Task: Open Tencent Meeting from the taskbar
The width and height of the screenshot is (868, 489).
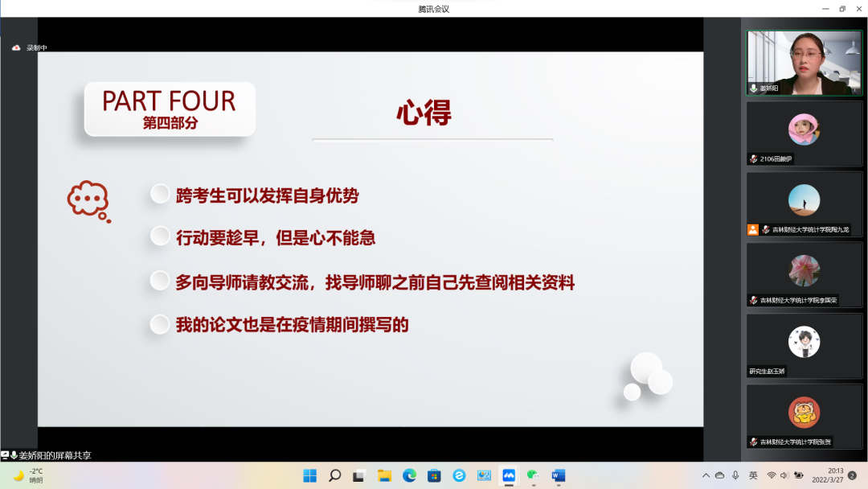Action: 509,475
